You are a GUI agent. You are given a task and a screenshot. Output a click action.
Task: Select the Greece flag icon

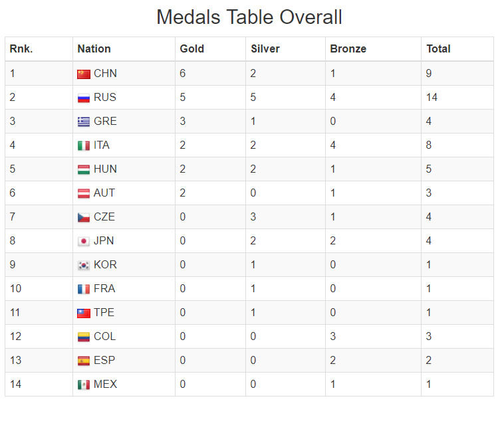(x=84, y=122)
